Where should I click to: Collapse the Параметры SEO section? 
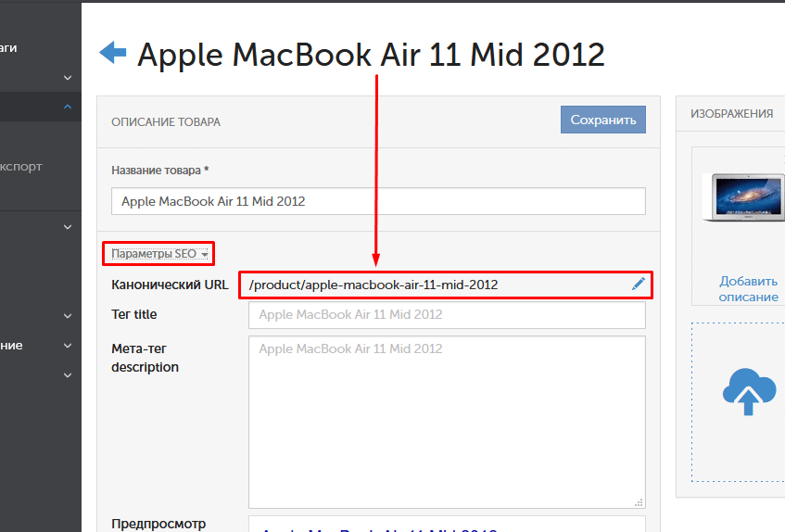click(158, 254)
